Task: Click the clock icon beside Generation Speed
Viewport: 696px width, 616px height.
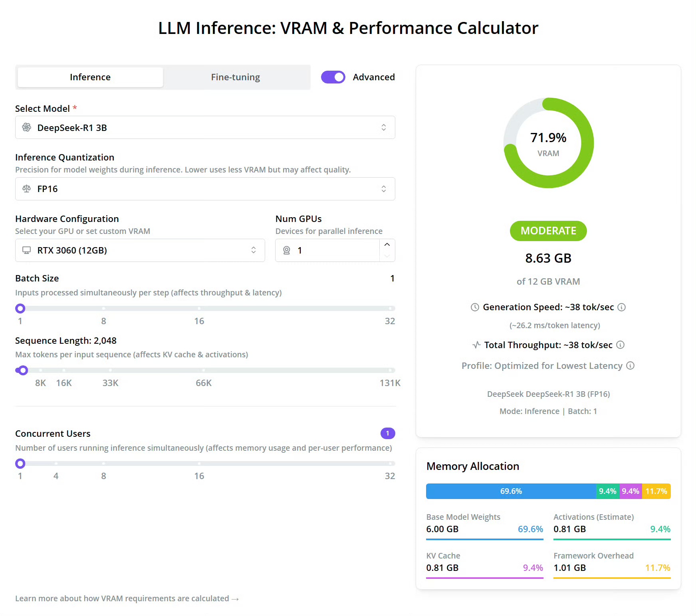Action: point(474,307)
